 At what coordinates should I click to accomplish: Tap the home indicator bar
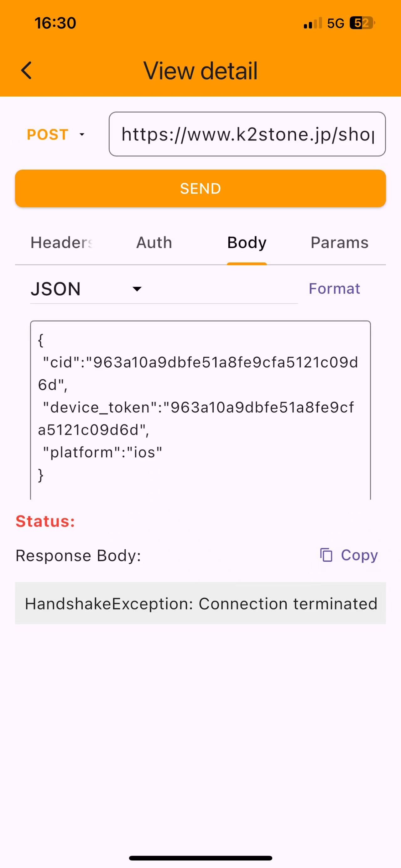(x=200, y=858)
